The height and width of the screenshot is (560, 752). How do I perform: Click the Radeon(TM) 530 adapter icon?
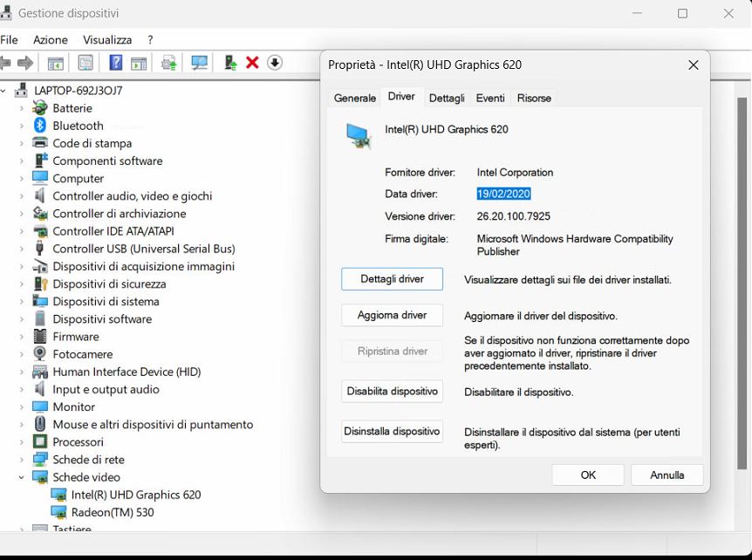pos(58,512)
